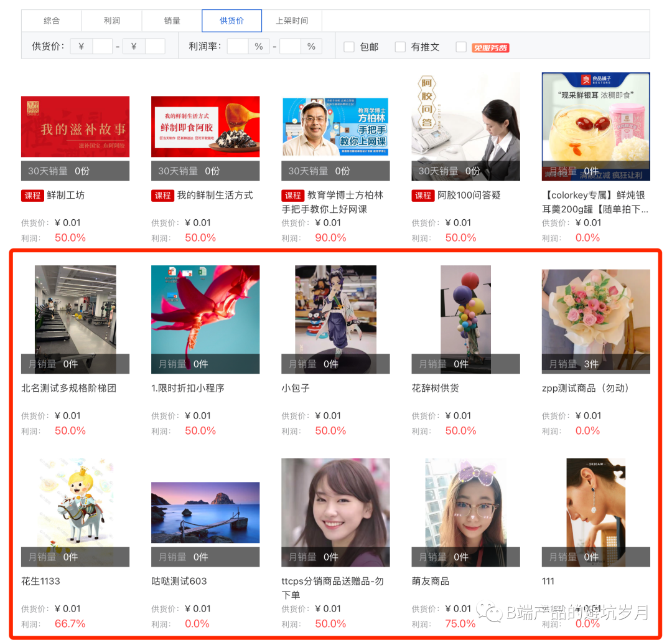Switch to the 综合 sorting tab
The height and width of the screenshot is (642, 672).
coord(52,21)
